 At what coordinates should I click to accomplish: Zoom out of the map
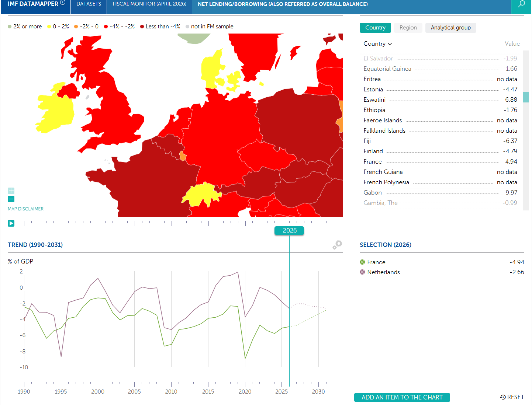11,199
